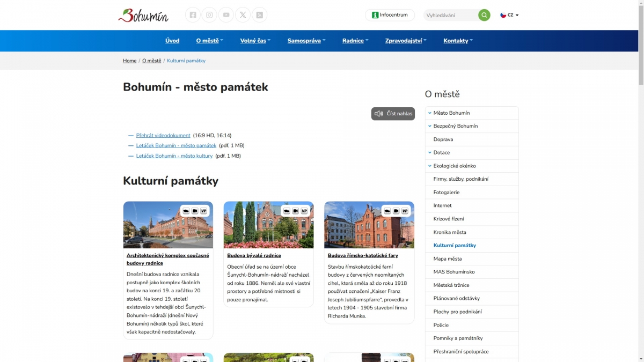Open the Budova bývalé radnice title link

coord(254,256)
